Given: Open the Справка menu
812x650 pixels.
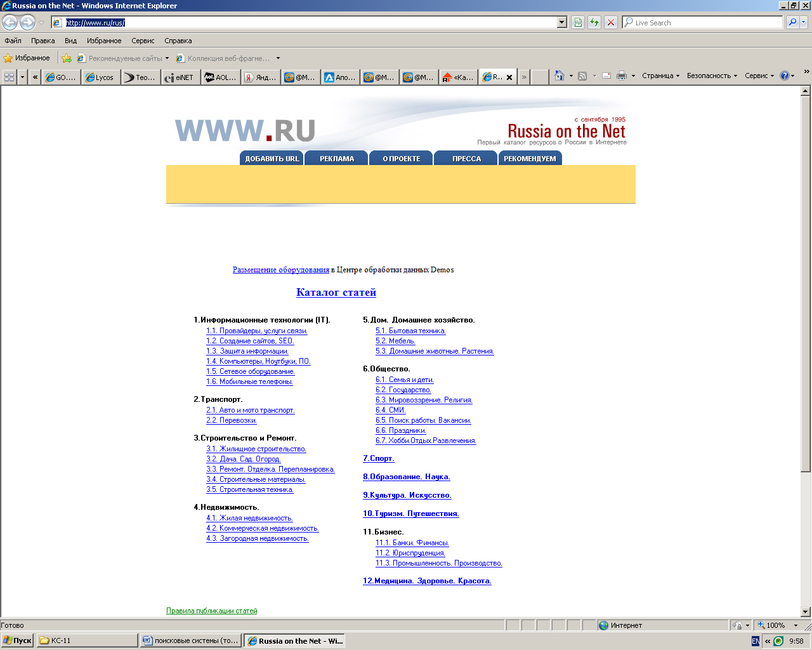Looking at the screenshot, I should [x=178, y=41].
